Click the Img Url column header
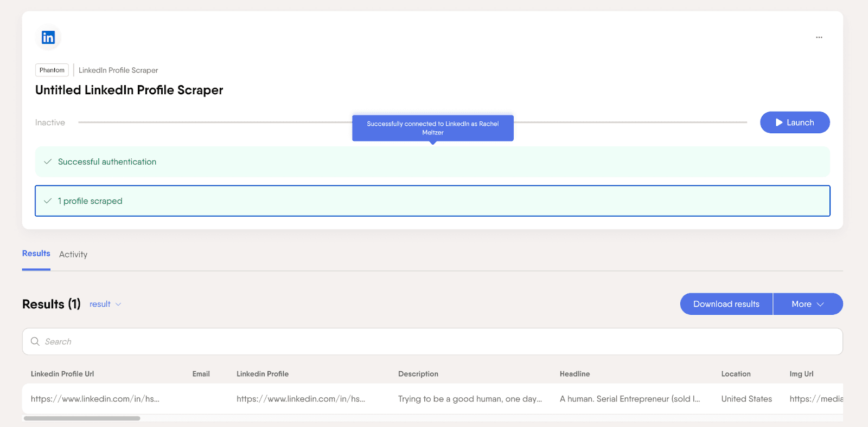Image resolution: width=868 pixels, height=427 pixels. [802, 374]
